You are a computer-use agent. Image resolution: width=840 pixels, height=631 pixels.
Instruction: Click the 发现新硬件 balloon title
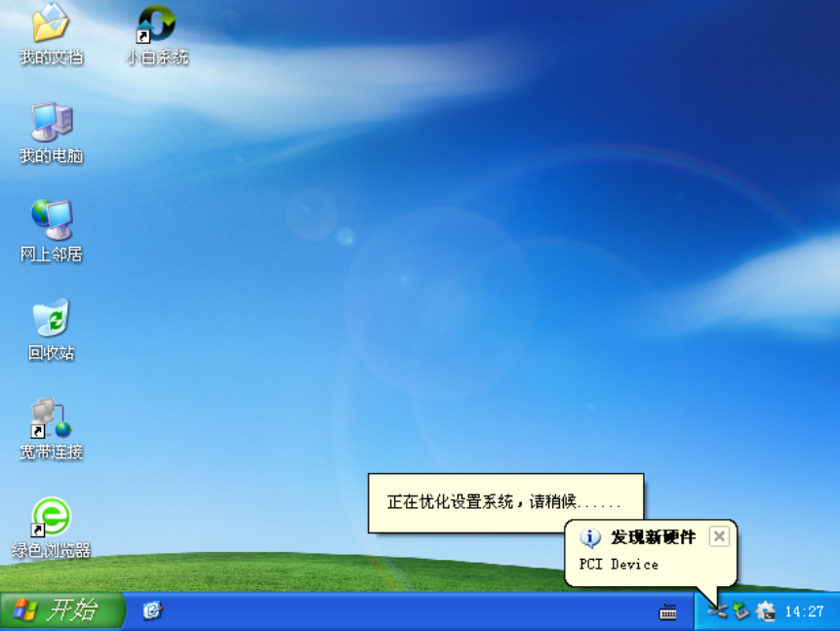coord(651,534)
